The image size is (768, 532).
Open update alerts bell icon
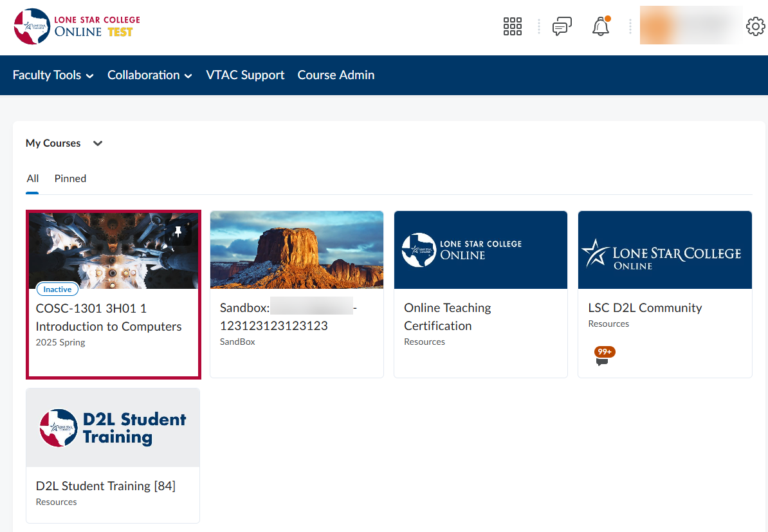601,26
